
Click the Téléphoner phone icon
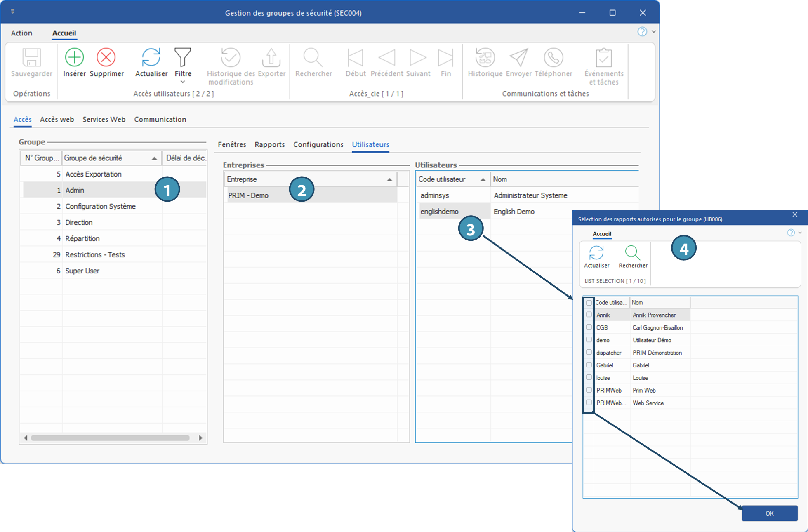(553, 57)
